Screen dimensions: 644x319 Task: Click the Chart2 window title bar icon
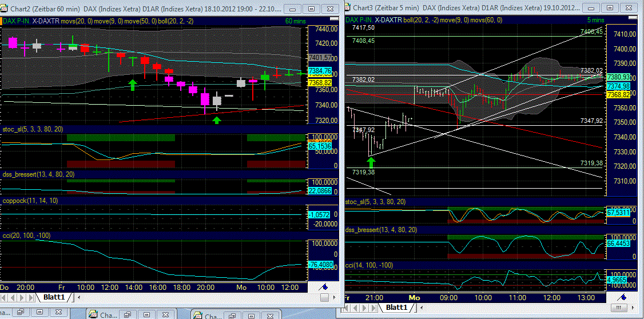4,8
